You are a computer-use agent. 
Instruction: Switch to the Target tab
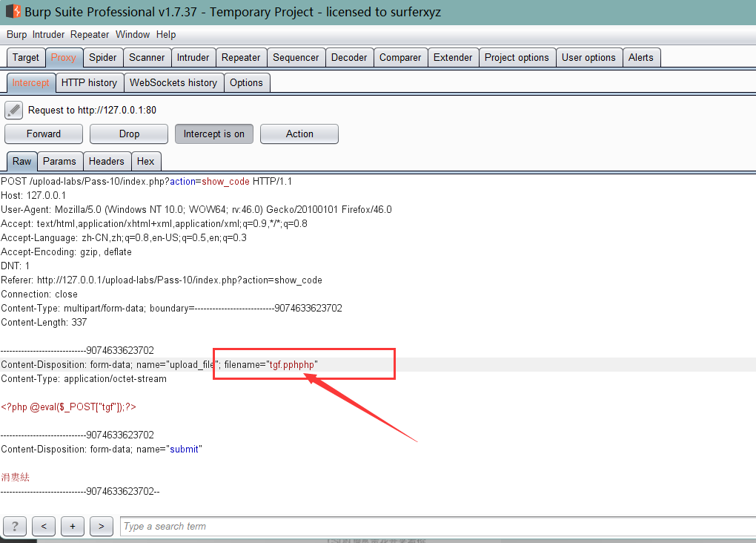coord(26,57)
